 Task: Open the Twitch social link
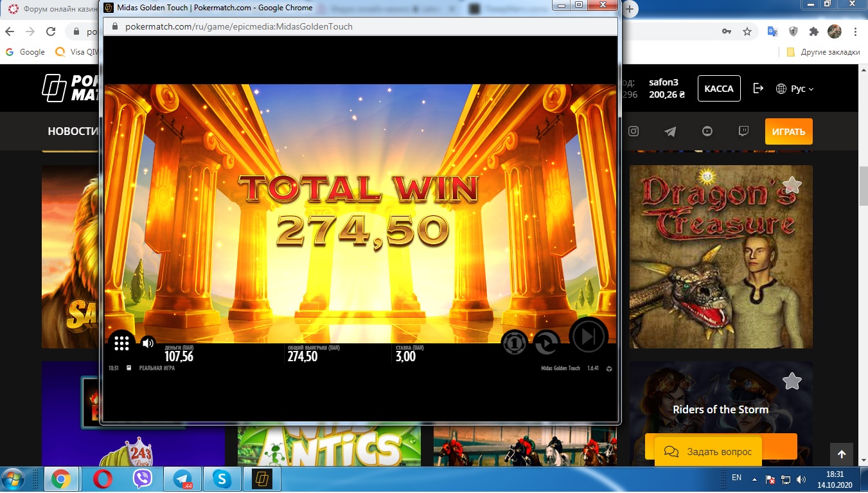(744, 132)
